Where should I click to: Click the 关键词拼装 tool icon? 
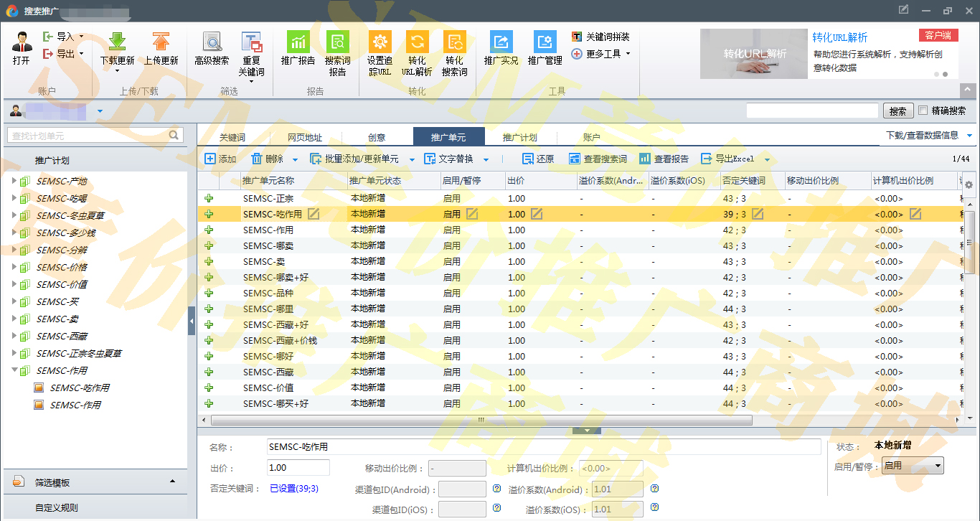pyautogui.click(x=577, y=37)
